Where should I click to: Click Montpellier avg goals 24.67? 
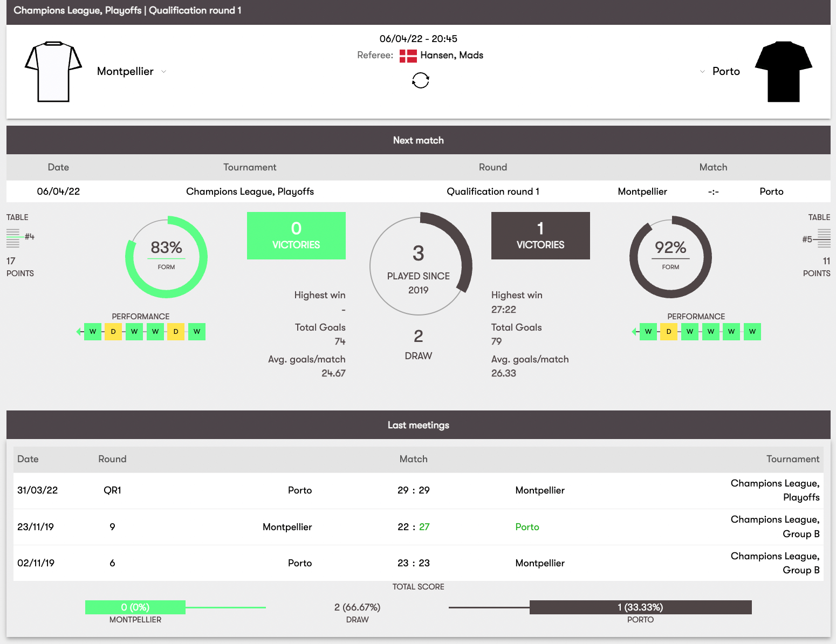coord(333,373)
